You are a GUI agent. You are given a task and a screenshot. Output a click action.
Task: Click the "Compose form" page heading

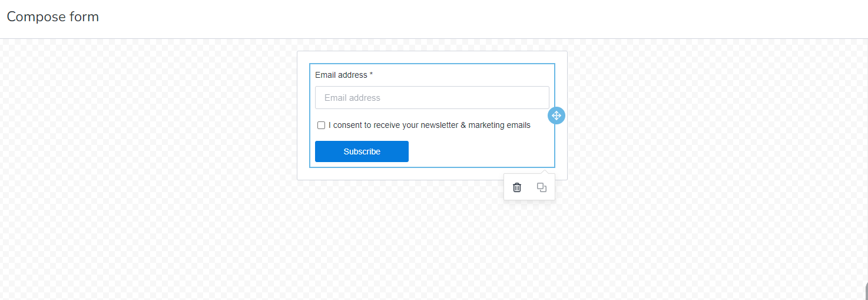coord(53,17)
